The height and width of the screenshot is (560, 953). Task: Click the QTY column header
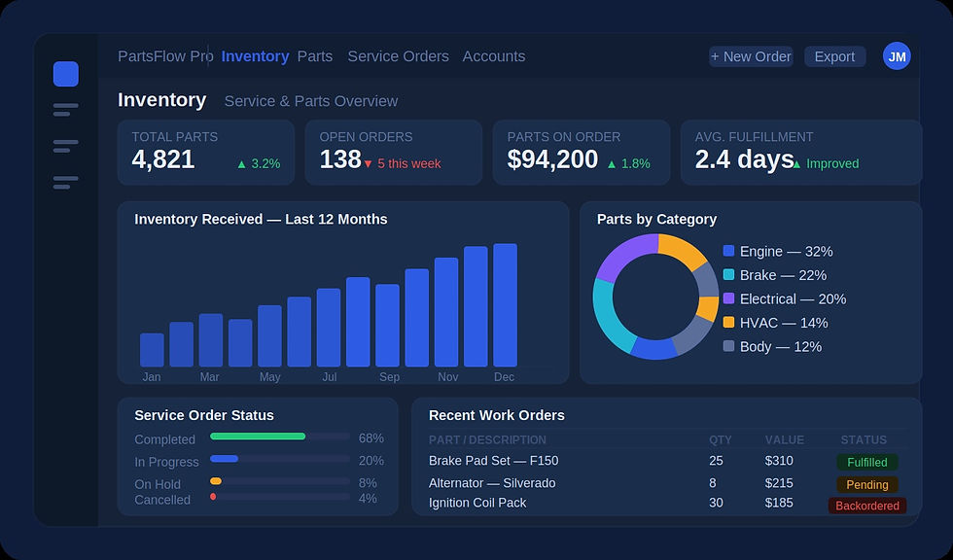click(721, 439)
